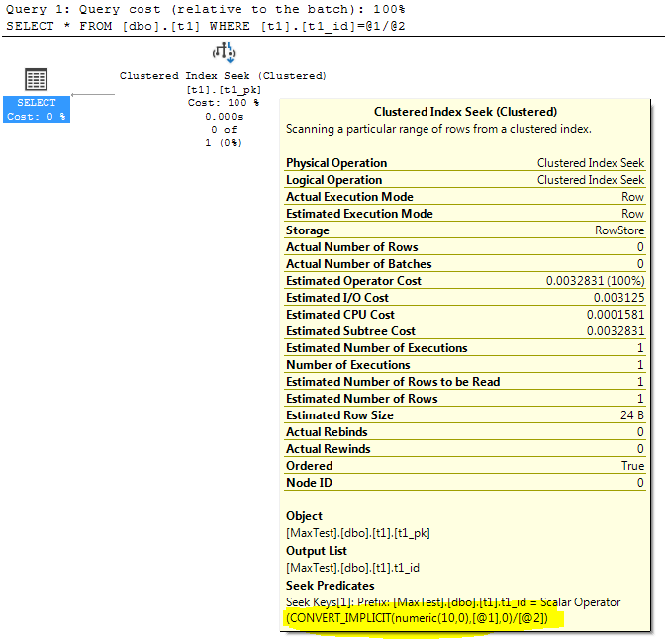Click the Actual Execution Mode row
The image size is (665, 644).
(x=465, y=197)
